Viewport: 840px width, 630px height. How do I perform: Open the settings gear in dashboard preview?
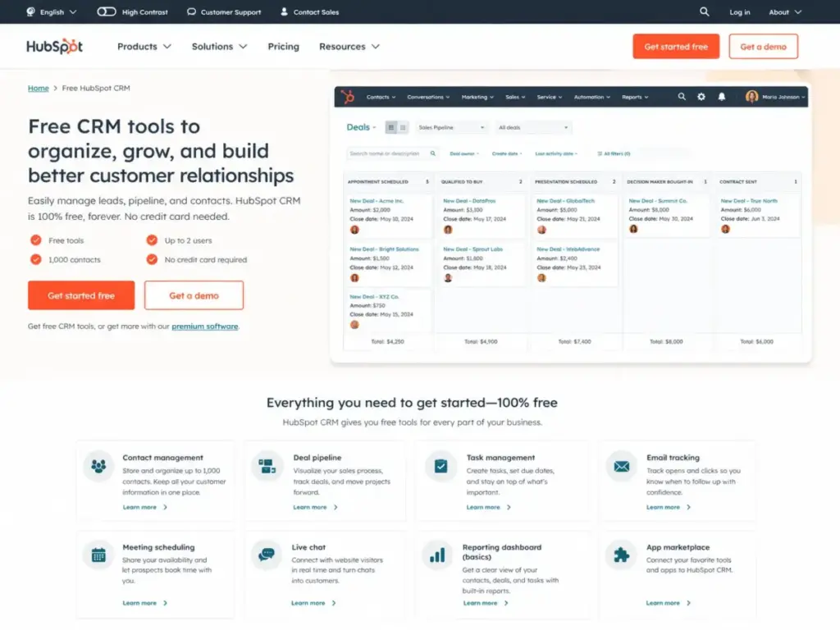[701, 97]
